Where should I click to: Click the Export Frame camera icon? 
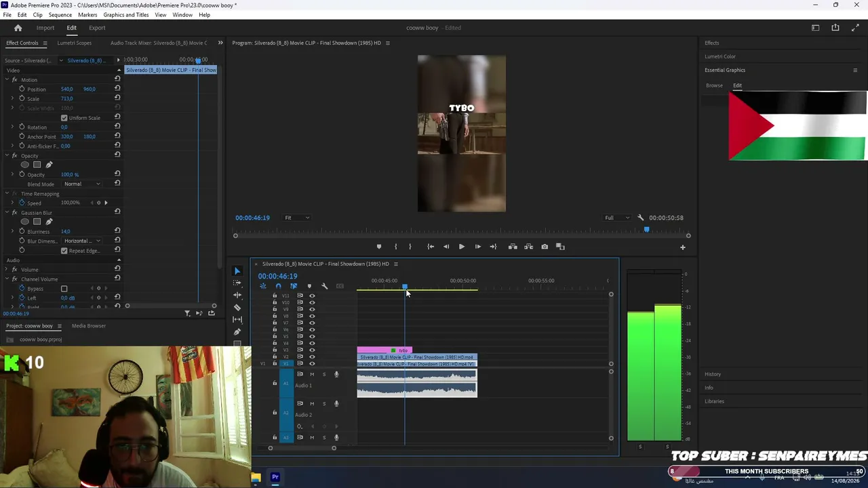[545, 247]
